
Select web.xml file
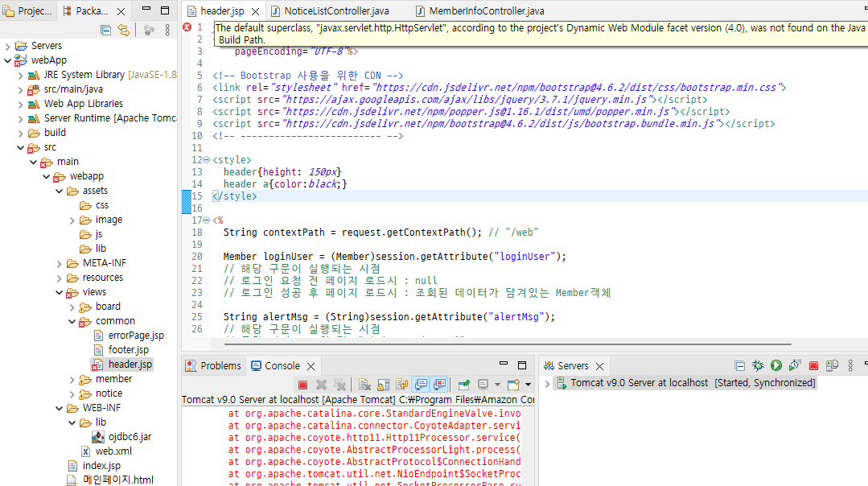[x=113, y=451]
